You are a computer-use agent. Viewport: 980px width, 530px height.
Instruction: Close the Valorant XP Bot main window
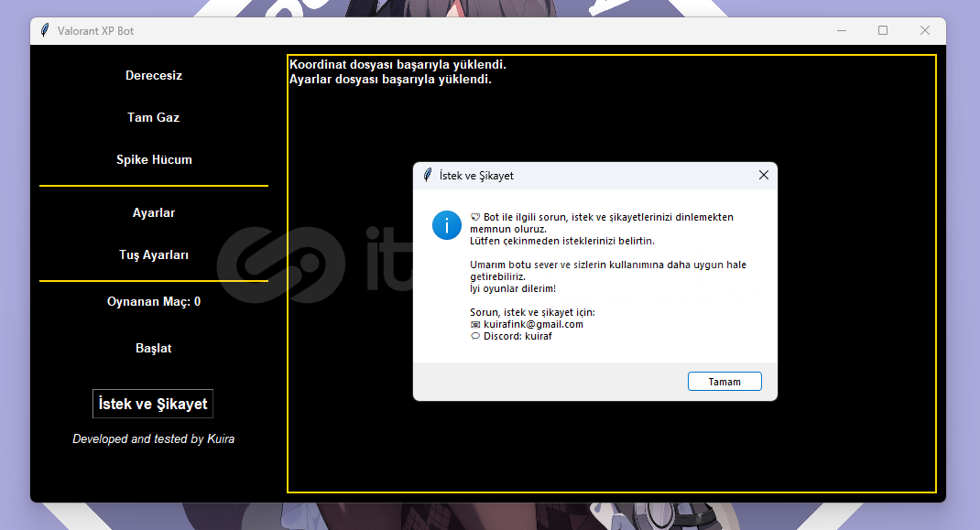[x=925, y=30]
